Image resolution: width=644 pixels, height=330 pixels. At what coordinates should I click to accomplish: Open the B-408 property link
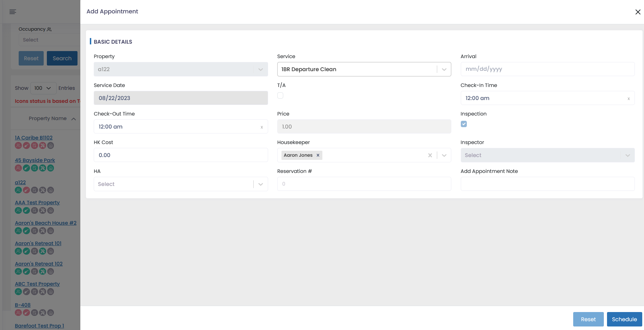pyautogui.click(x=23, y=305)
